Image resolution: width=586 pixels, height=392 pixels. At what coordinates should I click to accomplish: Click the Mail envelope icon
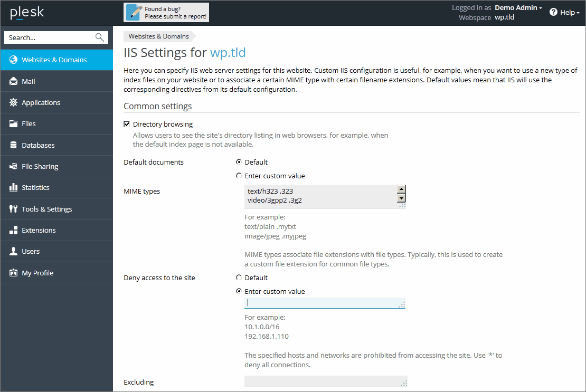coord(14,81)
